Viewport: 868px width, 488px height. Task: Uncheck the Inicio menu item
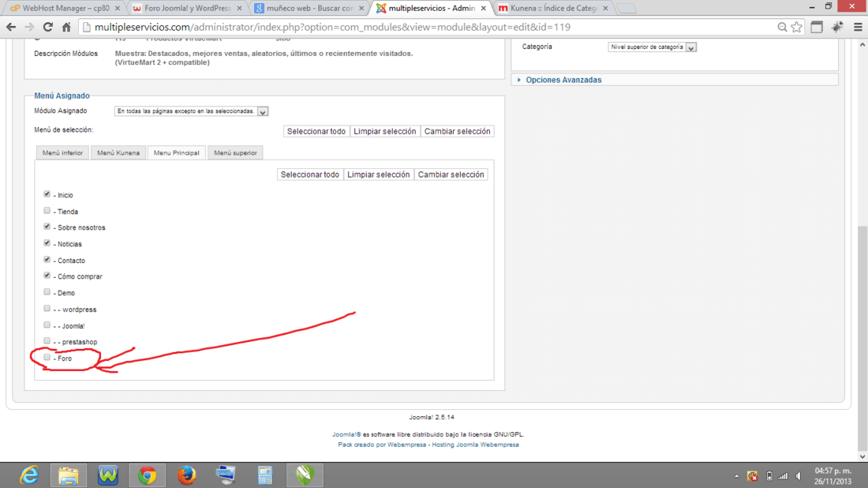point(47,194)
